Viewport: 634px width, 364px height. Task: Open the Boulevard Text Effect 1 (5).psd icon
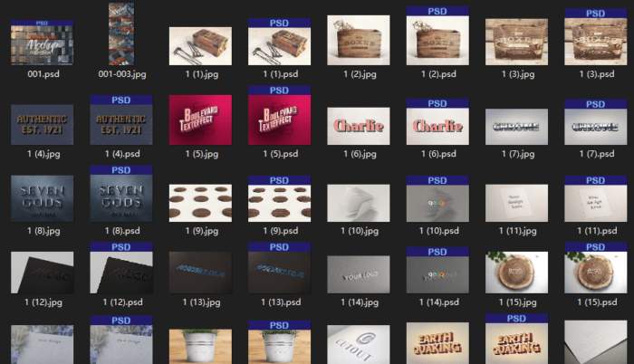point(279,116)
